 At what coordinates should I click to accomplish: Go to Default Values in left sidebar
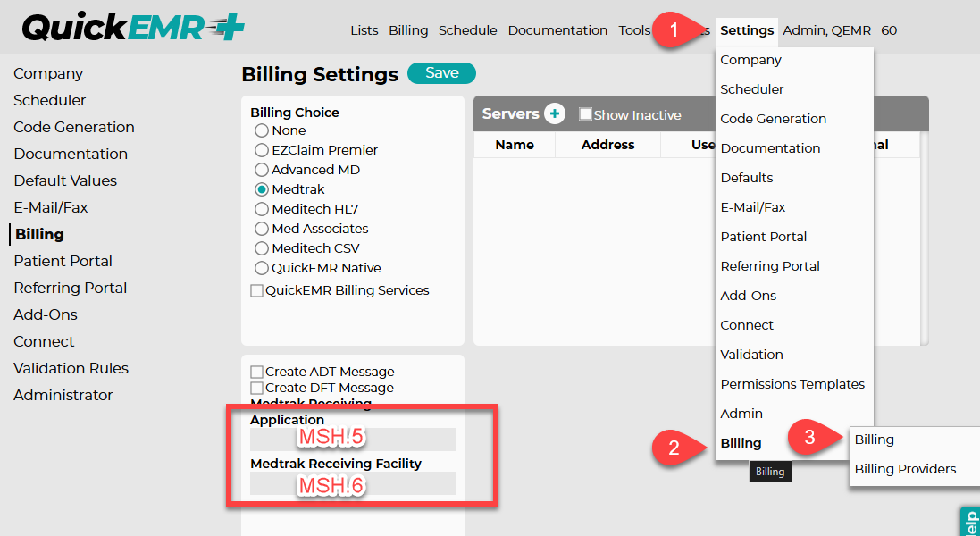[x=65, y=180]
